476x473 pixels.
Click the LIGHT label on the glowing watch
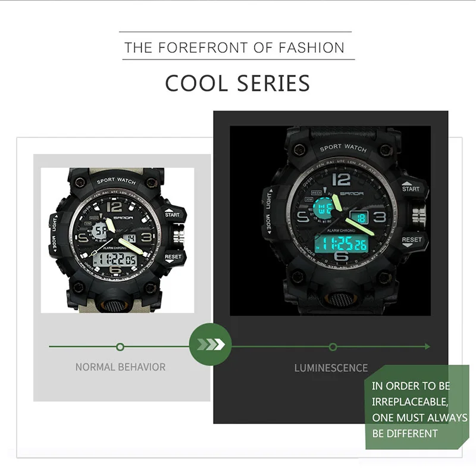tap(269, 201)
